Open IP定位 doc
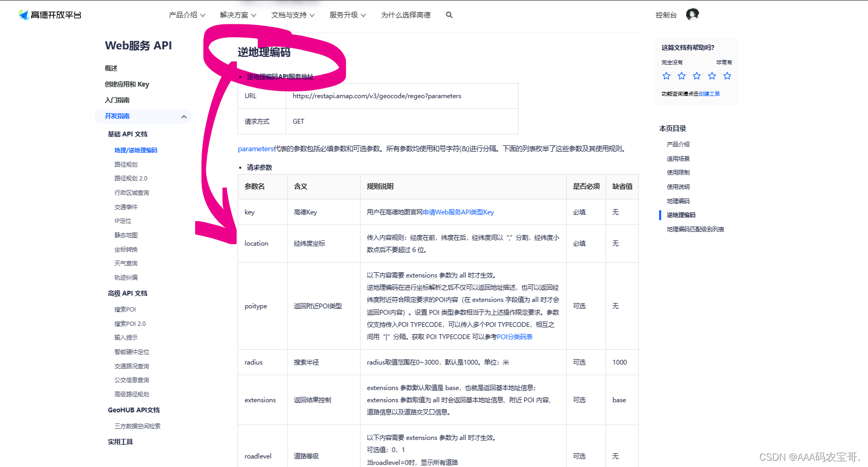Image resolution: width=868 pixels, height=467 pixels. coord(123,221)
